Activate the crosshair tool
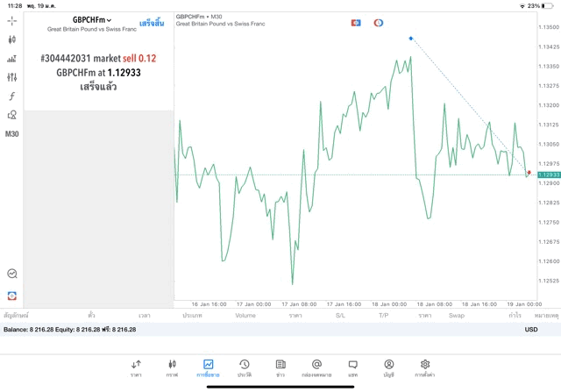Screen dimensions: 561x392 click(x=11, y=21)
